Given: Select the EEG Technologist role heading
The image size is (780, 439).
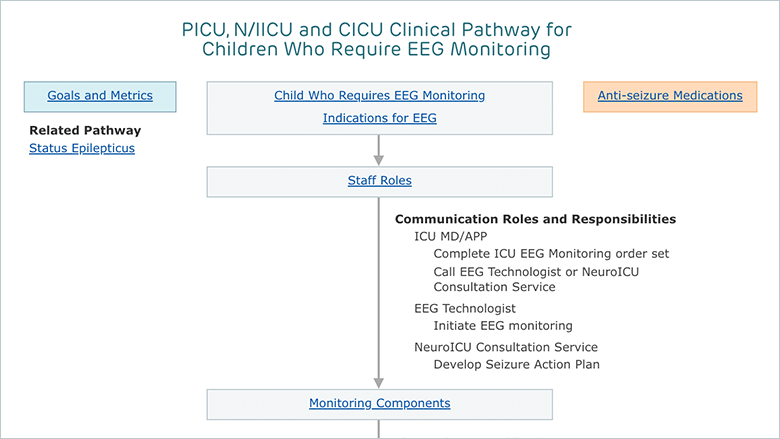Looking at the screenshot, I should [465, 309].
